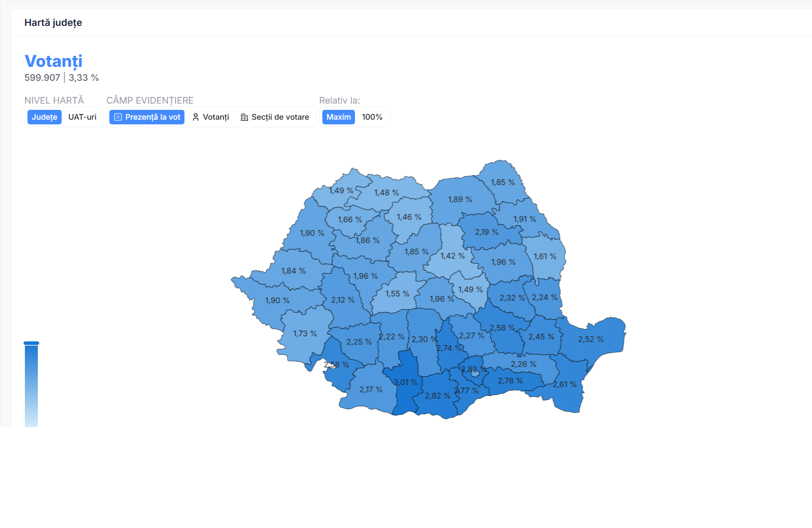Image resolution: width=812 pixels, height=528 pixels.
Task: Click the Votanți heading
Action: [x=53, y=61]
